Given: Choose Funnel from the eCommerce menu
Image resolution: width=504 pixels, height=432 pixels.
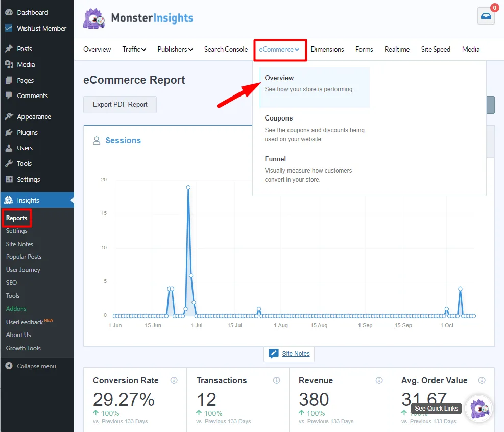Looking at the screenshot, I should (275, 159).
